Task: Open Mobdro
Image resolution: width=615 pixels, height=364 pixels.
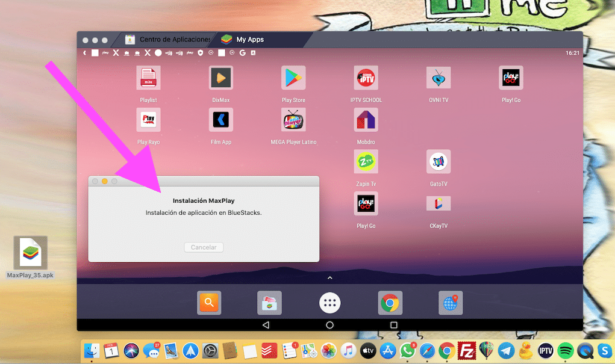Action: point(366,120)
